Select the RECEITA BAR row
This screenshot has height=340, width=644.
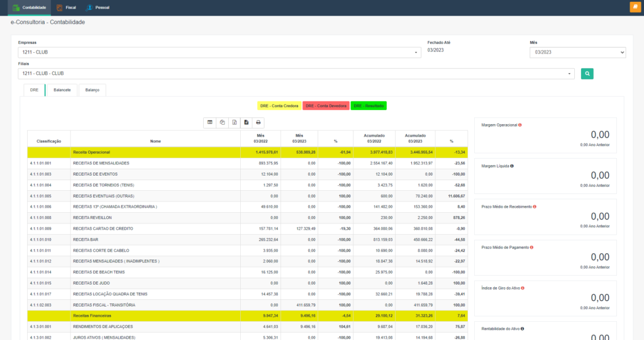pos(247,240)
